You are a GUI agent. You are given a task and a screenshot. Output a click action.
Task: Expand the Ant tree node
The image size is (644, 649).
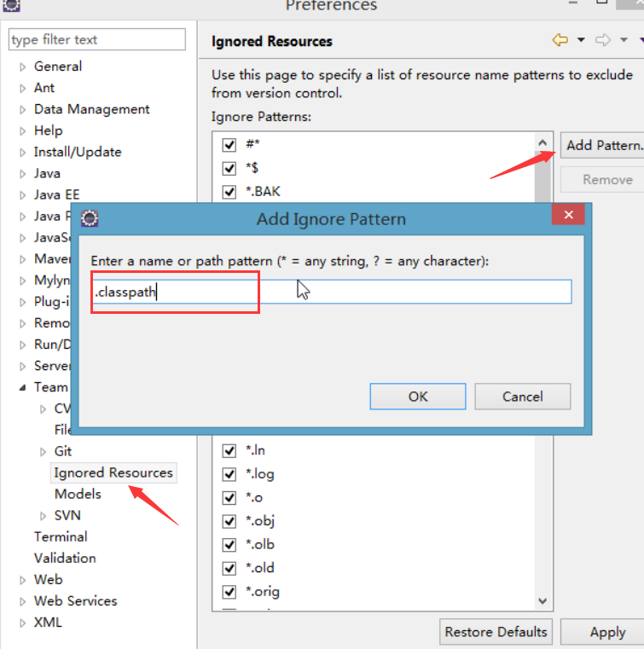22,88
